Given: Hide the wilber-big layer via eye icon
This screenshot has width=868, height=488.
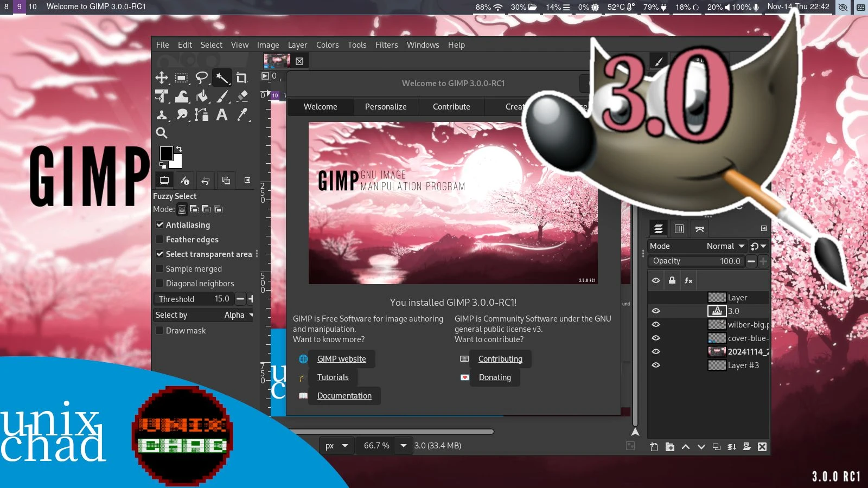Looking at the screenshot, I should (x=656, y=324).
